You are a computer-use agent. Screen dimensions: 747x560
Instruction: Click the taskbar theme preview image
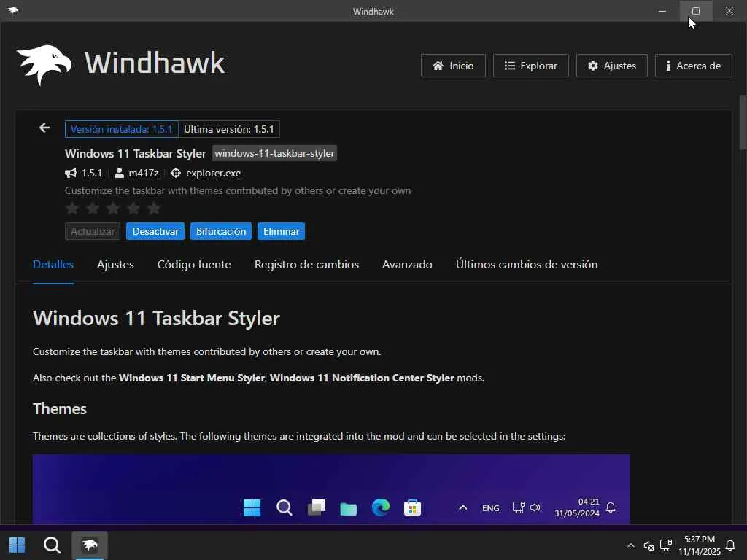point(332,489)
